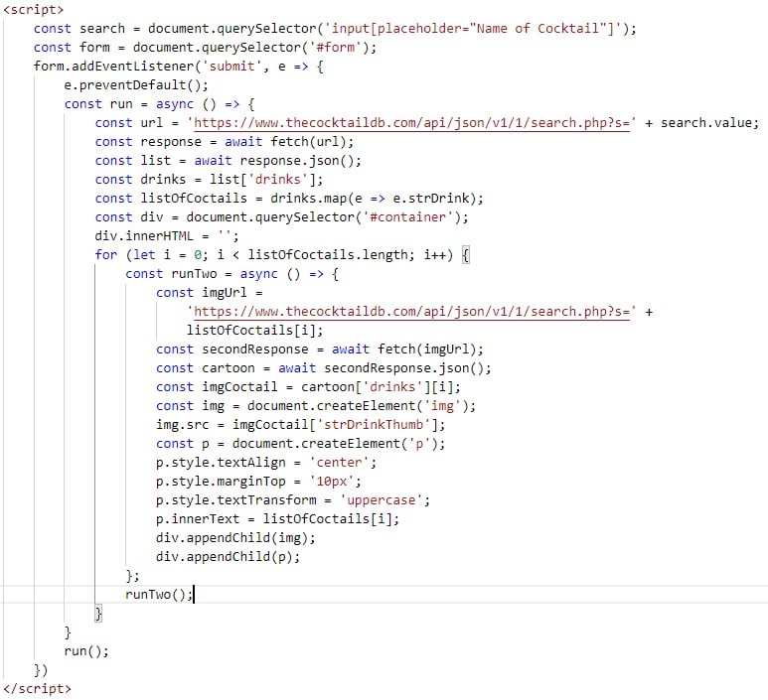Click the run(); call line
Image resolution: width=768 pixels, height=700 pixels.
tap(86, 651)
